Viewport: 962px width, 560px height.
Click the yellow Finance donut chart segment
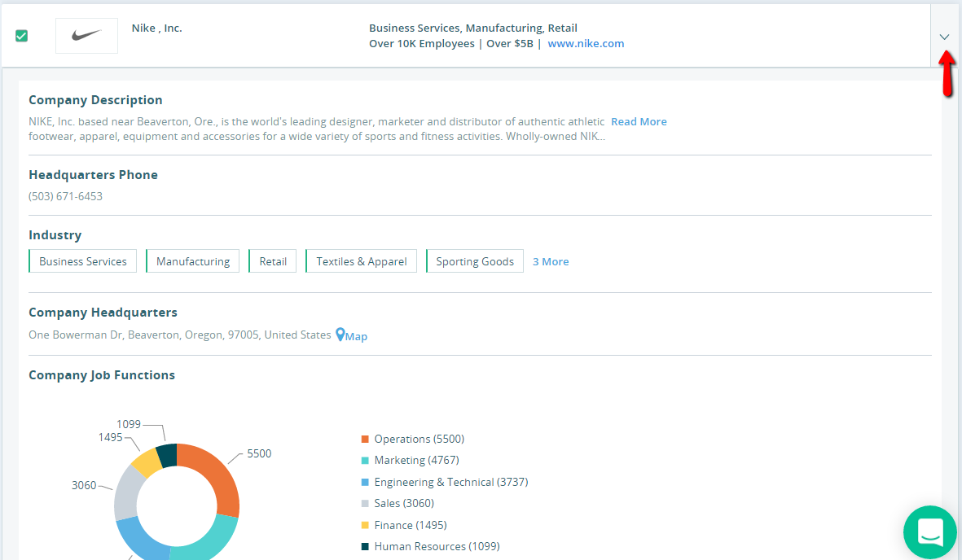(148, 463)
